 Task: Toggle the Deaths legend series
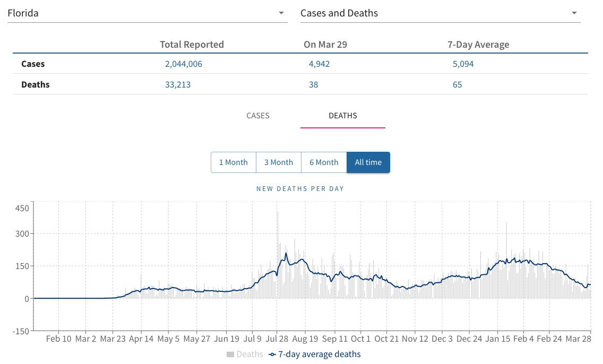[x=245, y=354]
